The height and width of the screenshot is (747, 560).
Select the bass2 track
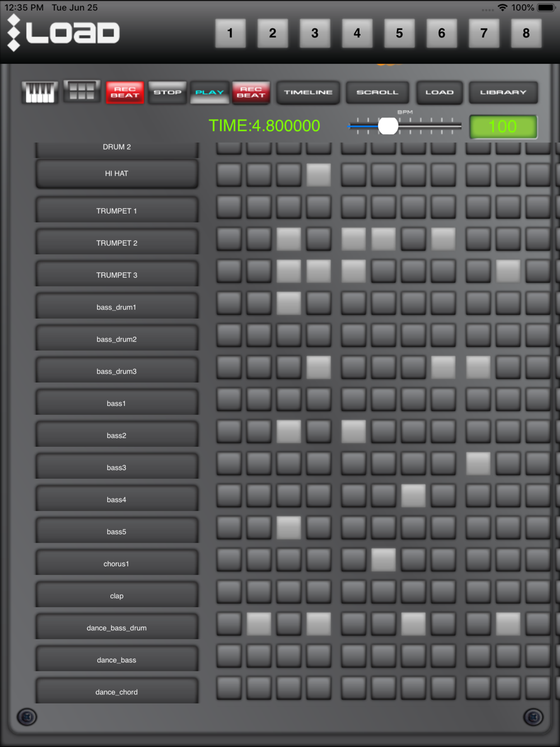pyautogui.click(x=116, y=435)
